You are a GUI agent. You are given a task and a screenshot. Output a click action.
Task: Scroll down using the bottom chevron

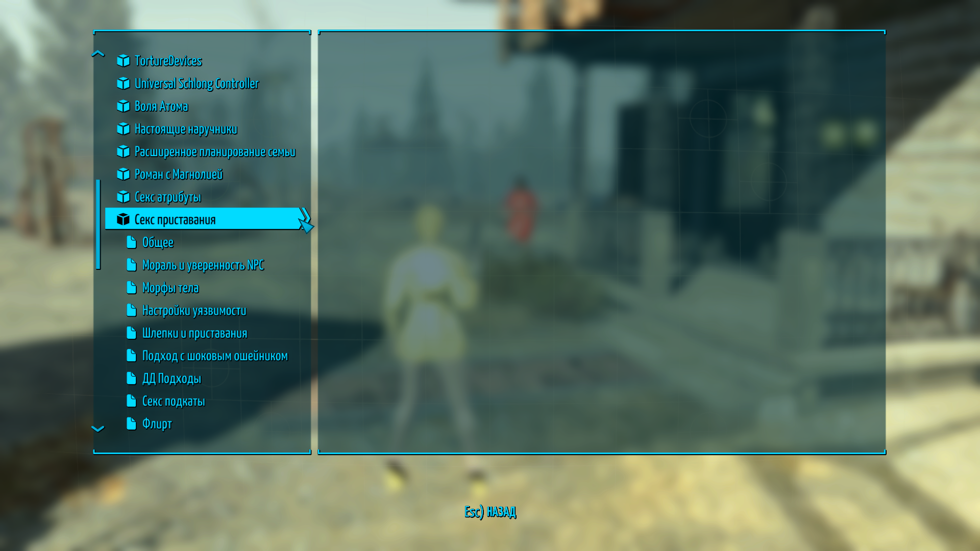pos(97,429)
